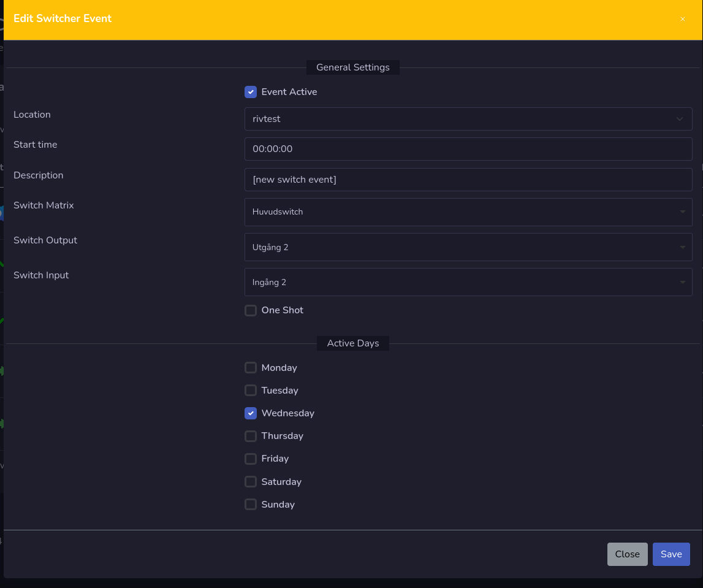Click the Edit Switcher Event dialog title
Screen dimensions: 703x588
point(63,18)
